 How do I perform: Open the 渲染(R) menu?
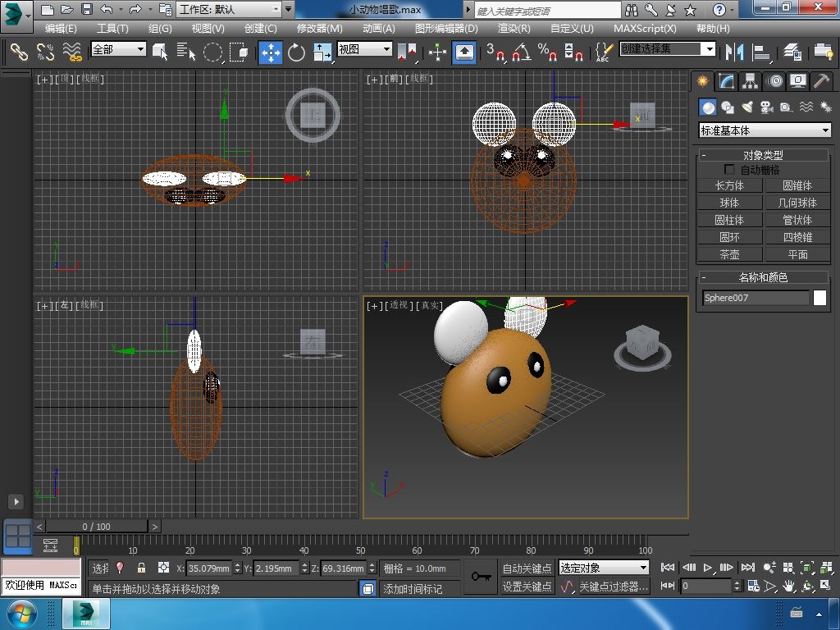pyautogui.click(x=514, y=28)
